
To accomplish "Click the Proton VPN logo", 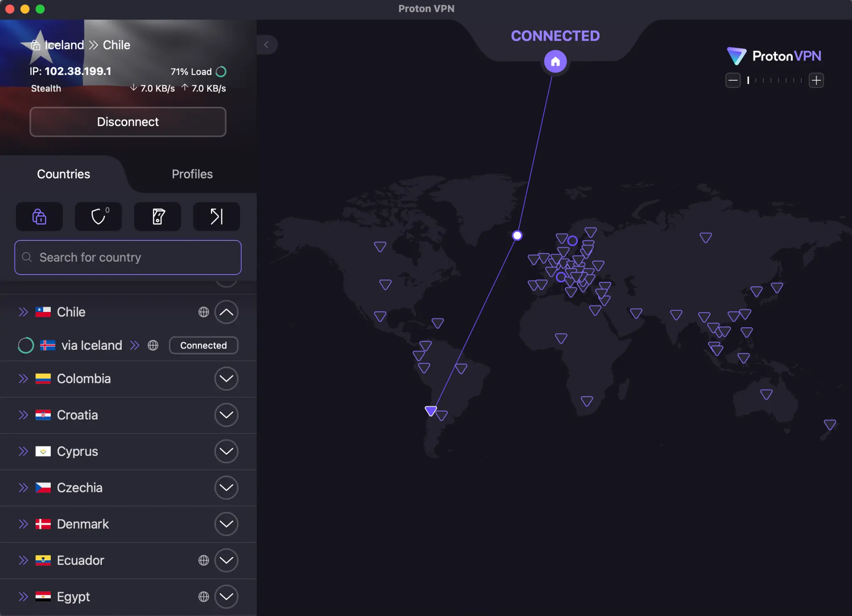I will point(774,56).
